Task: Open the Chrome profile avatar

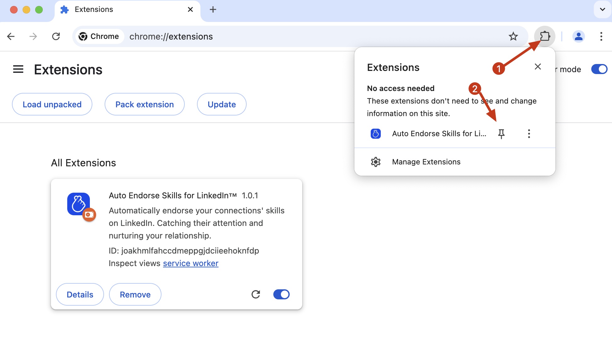Action: (579, 36)
